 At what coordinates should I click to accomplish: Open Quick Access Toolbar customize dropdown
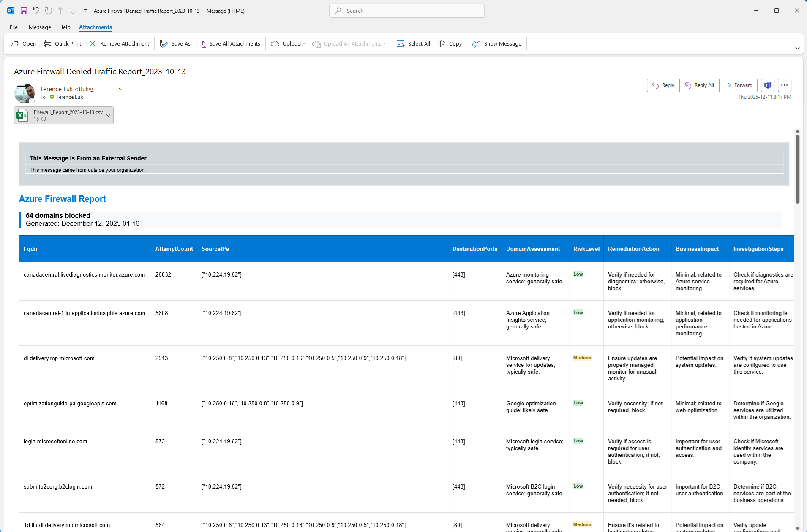[85, 11]
